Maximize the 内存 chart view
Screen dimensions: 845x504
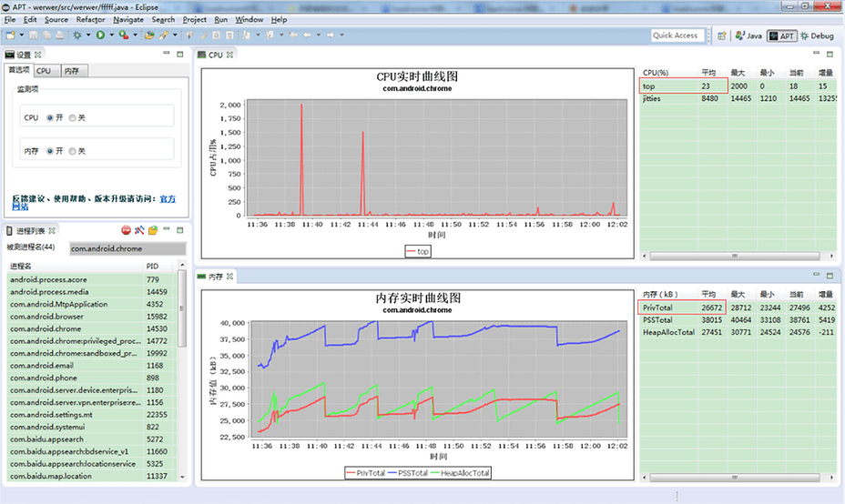(x=830, y=275)
